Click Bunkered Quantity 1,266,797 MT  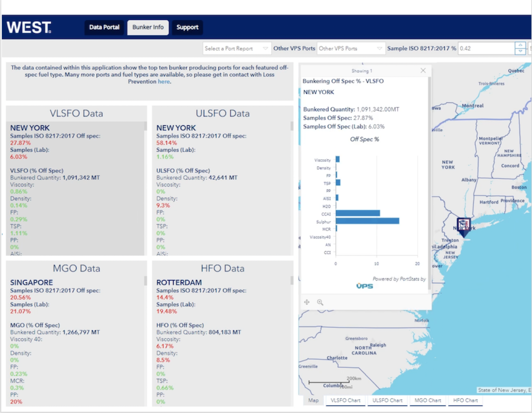[55, 332]
